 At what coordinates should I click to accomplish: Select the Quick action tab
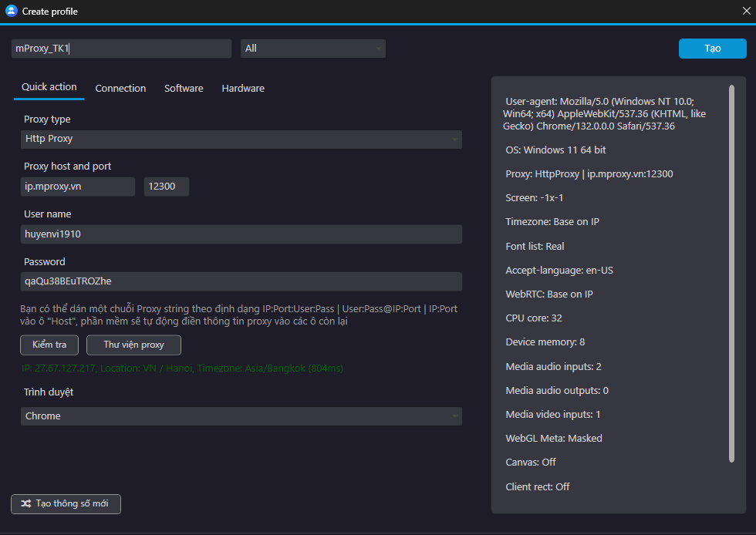point(49,88)
